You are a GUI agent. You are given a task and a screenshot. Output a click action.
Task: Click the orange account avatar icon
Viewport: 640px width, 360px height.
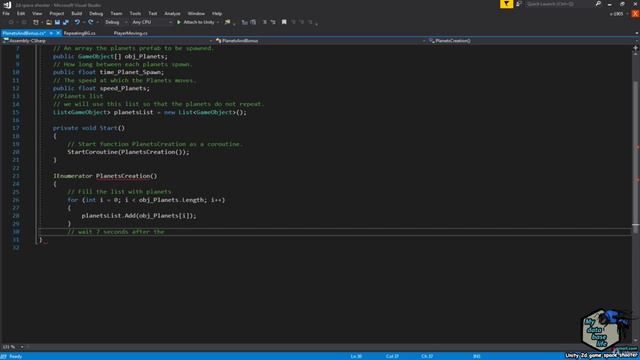(635, 13)
